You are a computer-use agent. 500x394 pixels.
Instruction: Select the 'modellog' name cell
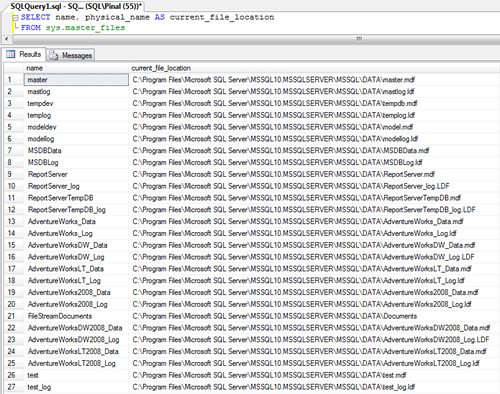(x=76, y=139)
